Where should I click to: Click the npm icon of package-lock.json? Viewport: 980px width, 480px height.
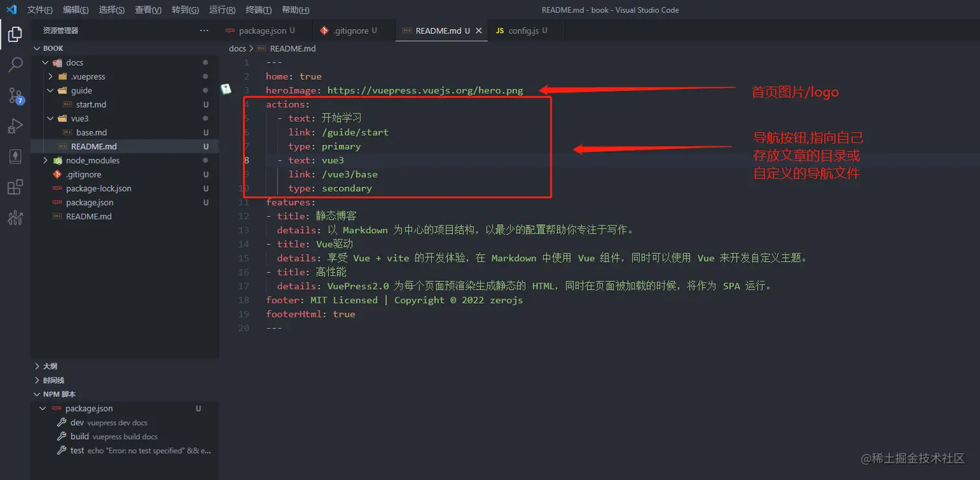click(x=57, y=189)
